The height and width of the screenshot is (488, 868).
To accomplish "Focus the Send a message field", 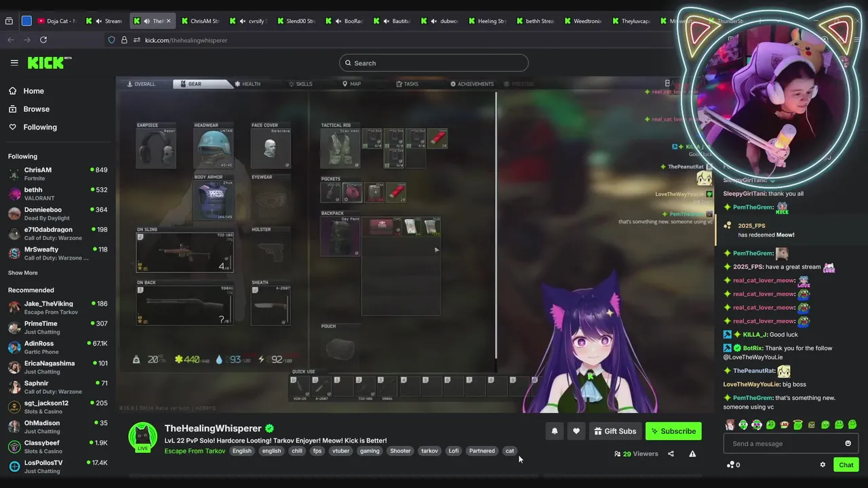I will click(791, 443).
